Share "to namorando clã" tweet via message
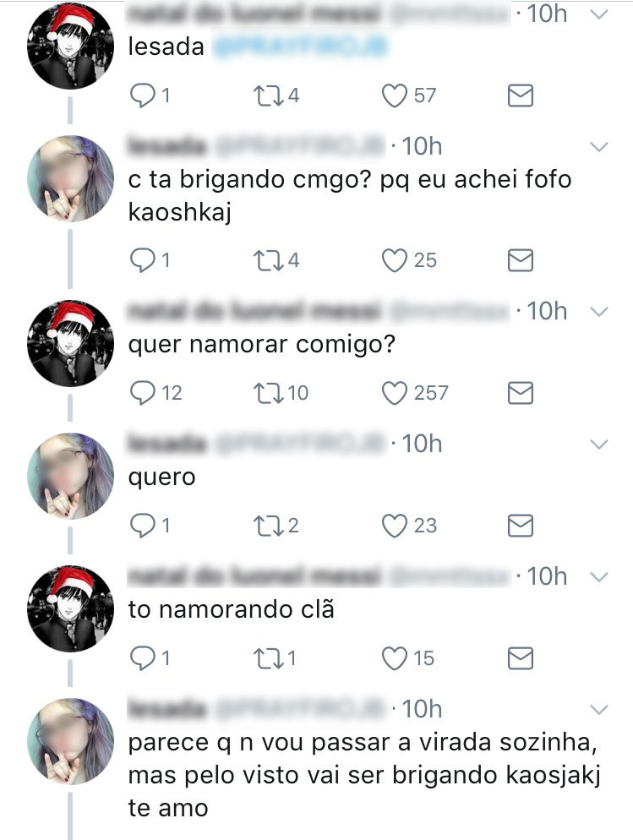 [x=520, y=658]
